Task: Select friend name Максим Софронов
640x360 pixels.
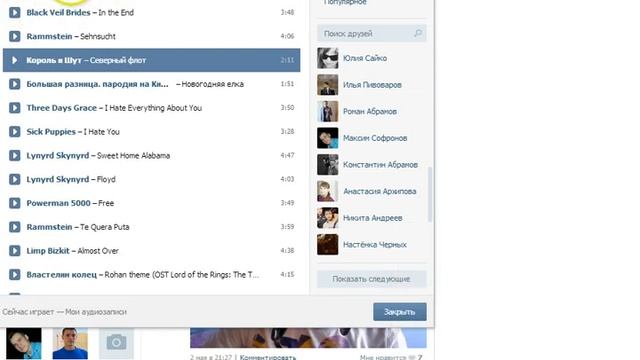Action: point(375,138)
